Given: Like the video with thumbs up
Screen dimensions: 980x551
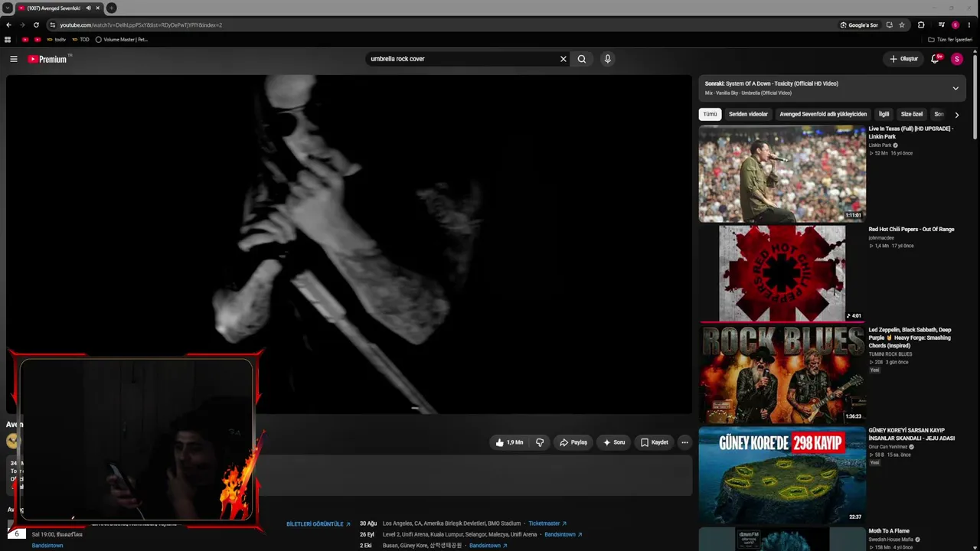Looking at the screenshot, I should click(x=509, y=442).
